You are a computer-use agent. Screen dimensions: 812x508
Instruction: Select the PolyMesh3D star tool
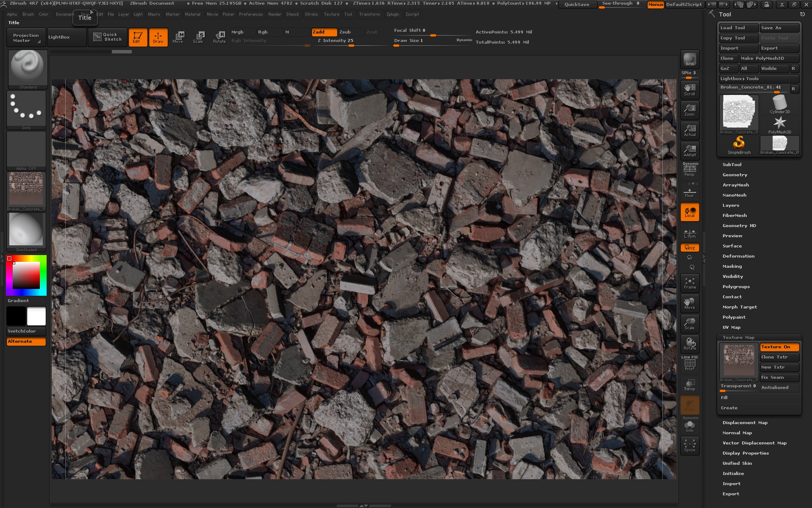(x=779, y=125)
